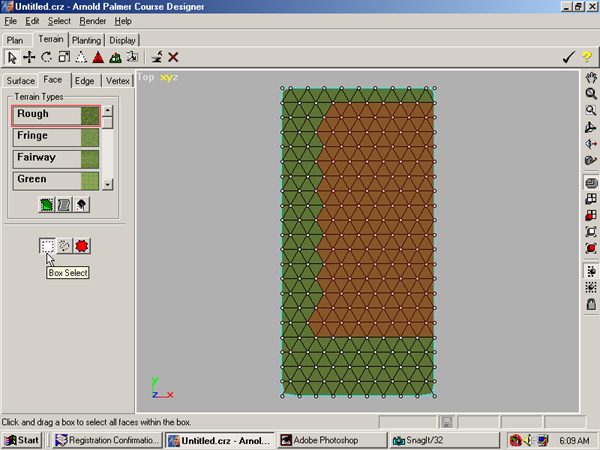Open the File menu

click(10, 21)
